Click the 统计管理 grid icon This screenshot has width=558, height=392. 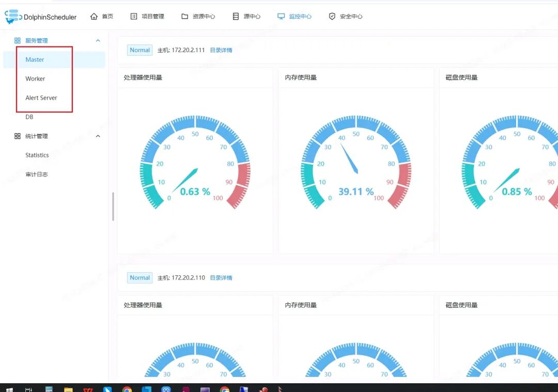pos(18,136)
